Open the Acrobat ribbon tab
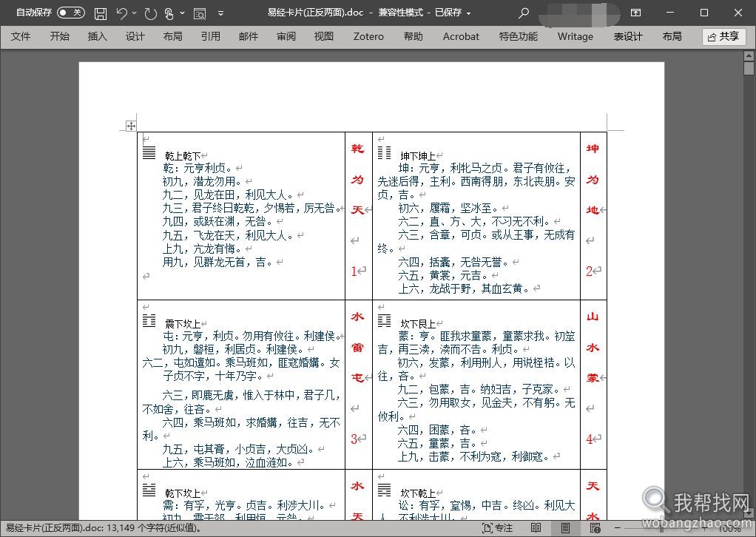This screenshot has height=537, width=756. 461,37
